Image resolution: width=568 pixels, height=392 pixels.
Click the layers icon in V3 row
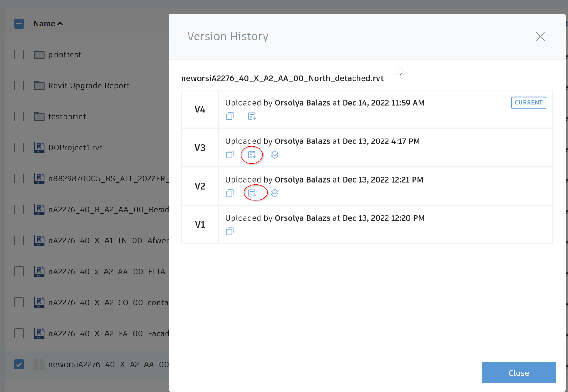275,155
